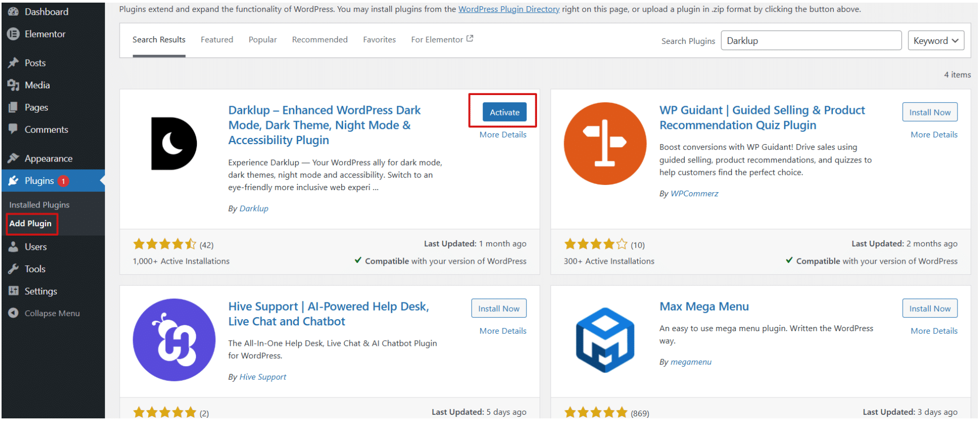Click WP Guidant four-star rating

[596, 244]
